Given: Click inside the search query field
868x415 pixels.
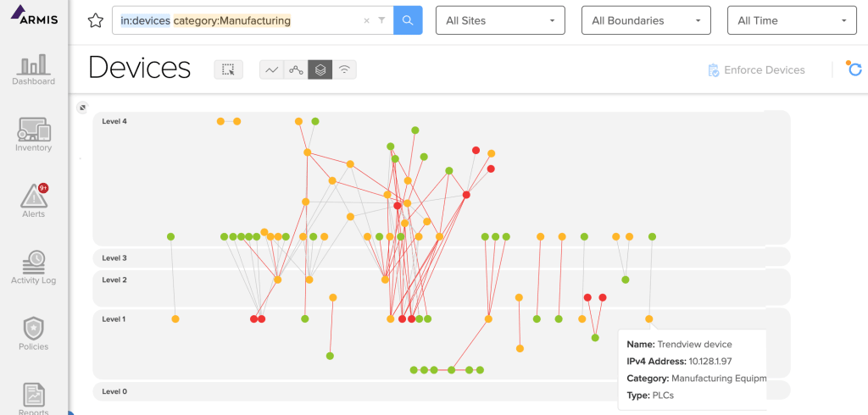Looking at the screenshot, I should tap(253, 20).
